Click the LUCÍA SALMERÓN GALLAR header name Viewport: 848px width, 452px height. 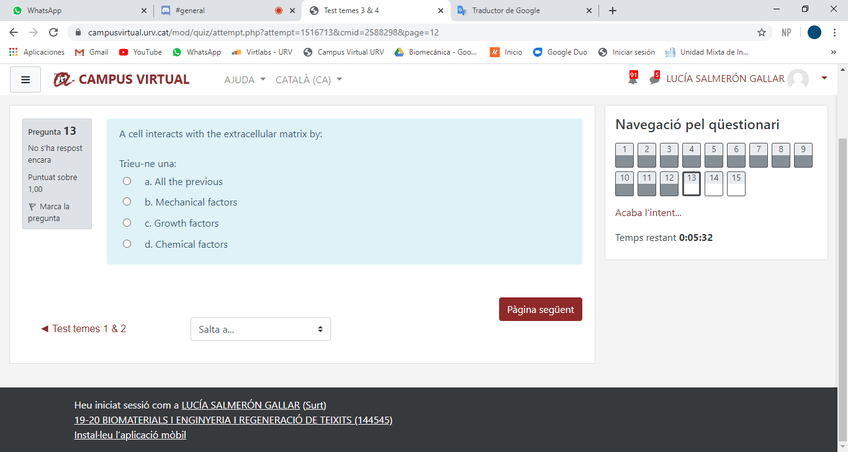[x=725, y=79]
